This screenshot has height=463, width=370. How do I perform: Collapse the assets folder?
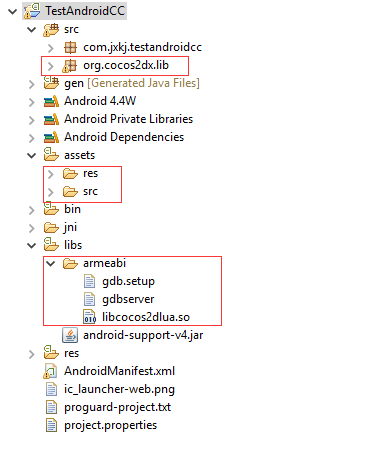pos(31,156)
